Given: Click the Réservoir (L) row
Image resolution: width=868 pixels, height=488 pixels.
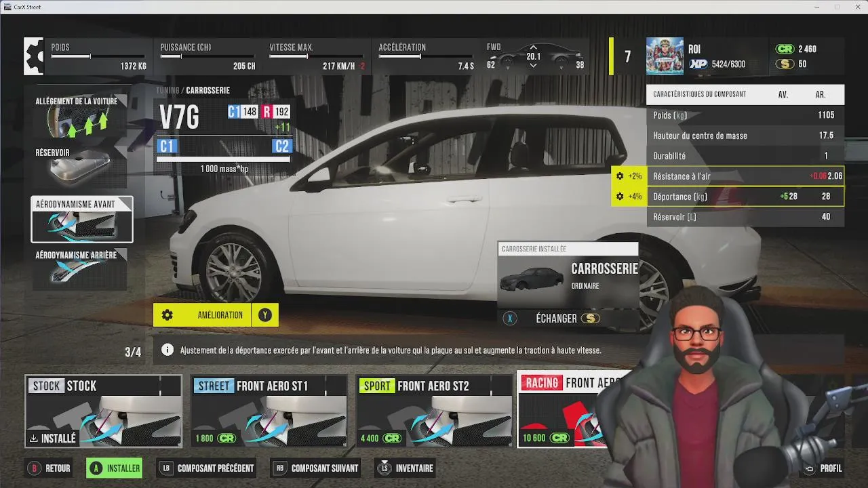Looking at the screenshot, I should (745, 217).
